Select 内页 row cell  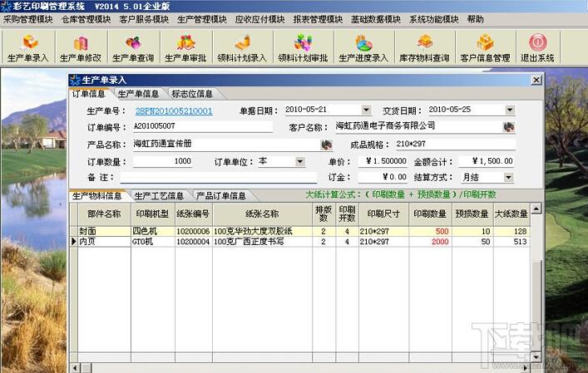pos(104,242)
